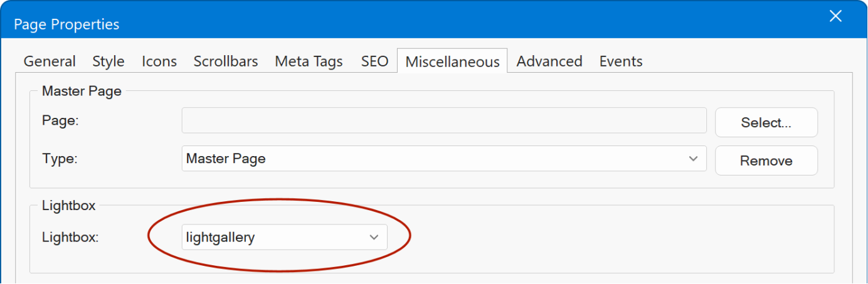868x284 pixels.
Task: Select the Miscellaneous tab
Action: (452, 61)
